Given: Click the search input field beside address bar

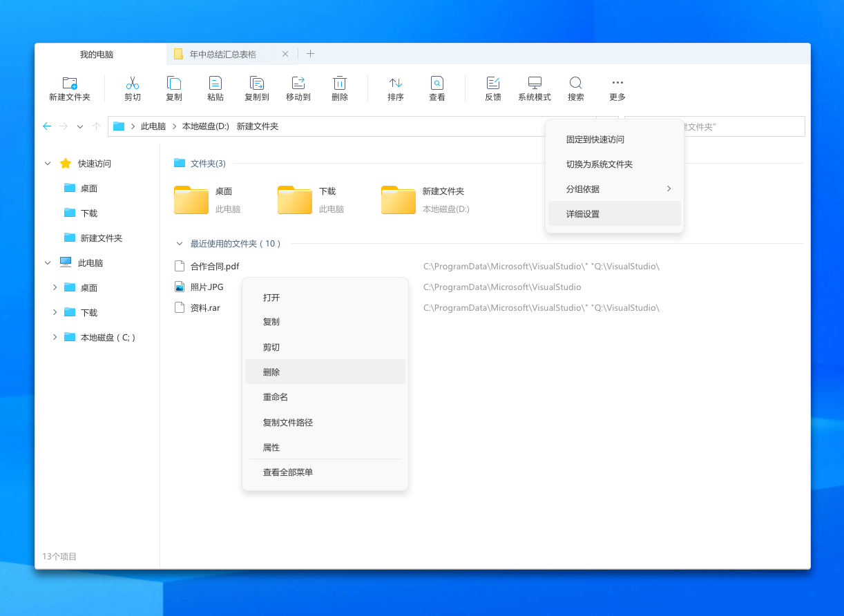Looking at the screenshot, I should [x=715, y=126].
